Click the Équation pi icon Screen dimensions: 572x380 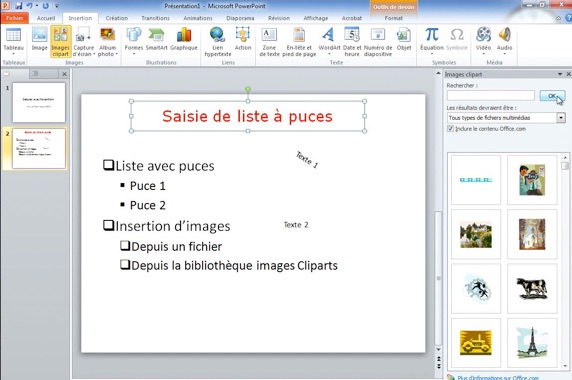coord(432,35)
